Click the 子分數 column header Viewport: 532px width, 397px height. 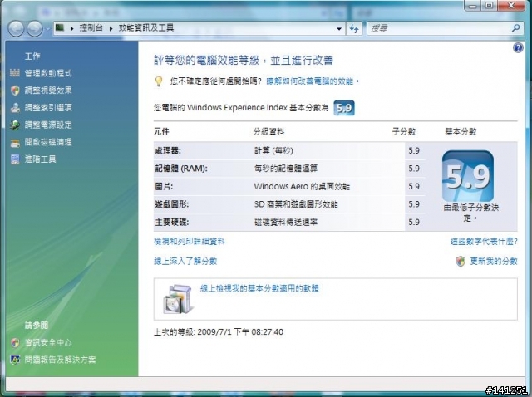click(x=404, y=131)
